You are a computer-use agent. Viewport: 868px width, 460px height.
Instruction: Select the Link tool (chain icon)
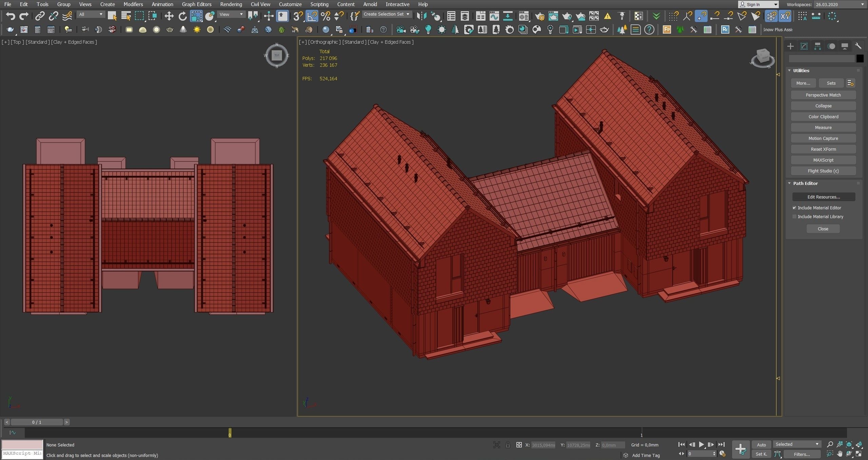coord(40,16)
